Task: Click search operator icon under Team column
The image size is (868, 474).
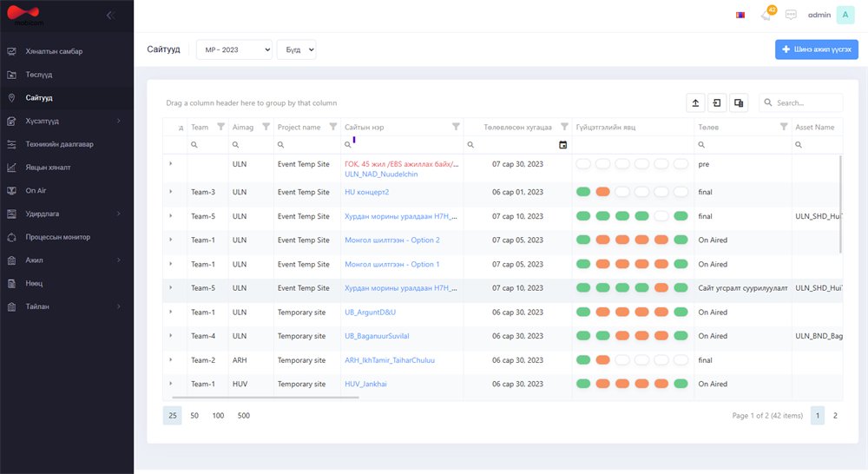Action: point(194,144)
